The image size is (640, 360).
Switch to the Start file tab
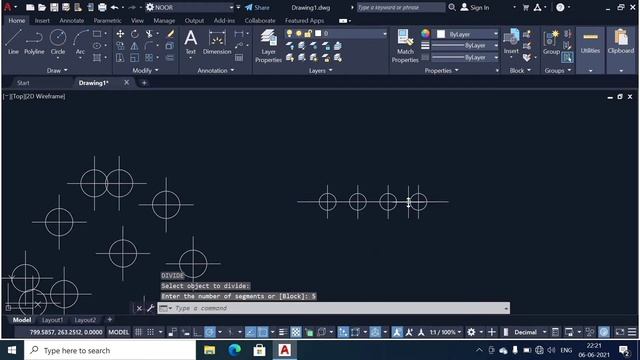(23, 83)
